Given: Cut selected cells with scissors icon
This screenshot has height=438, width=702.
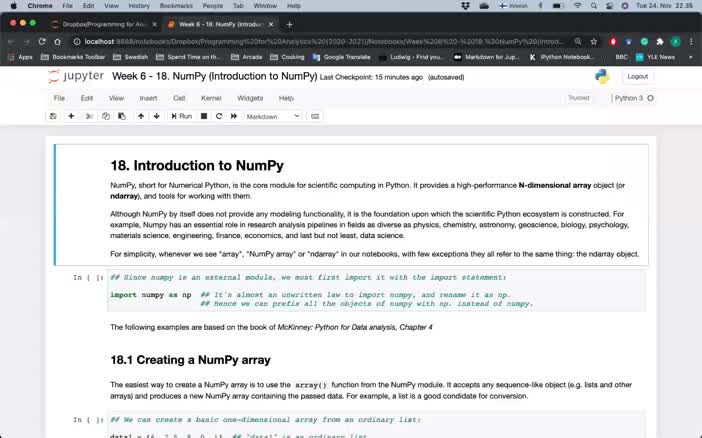Looking at the screenshot, I should click(89, 116).
